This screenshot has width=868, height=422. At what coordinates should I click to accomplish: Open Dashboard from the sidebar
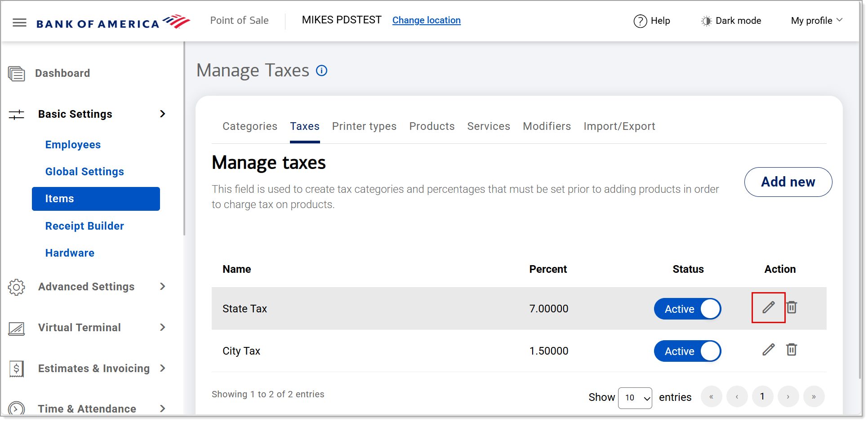click(62, 74)
